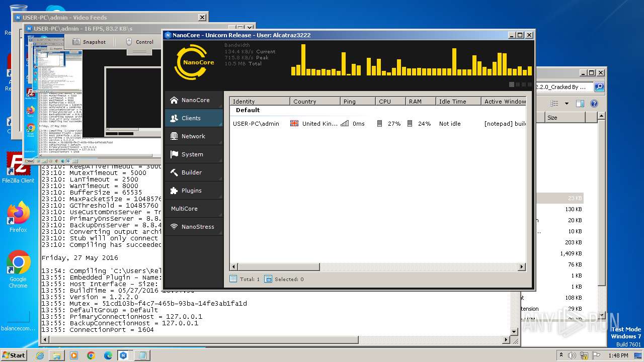Click the 27% CPU value
This screenshot has height=362, width=644.
394,124
